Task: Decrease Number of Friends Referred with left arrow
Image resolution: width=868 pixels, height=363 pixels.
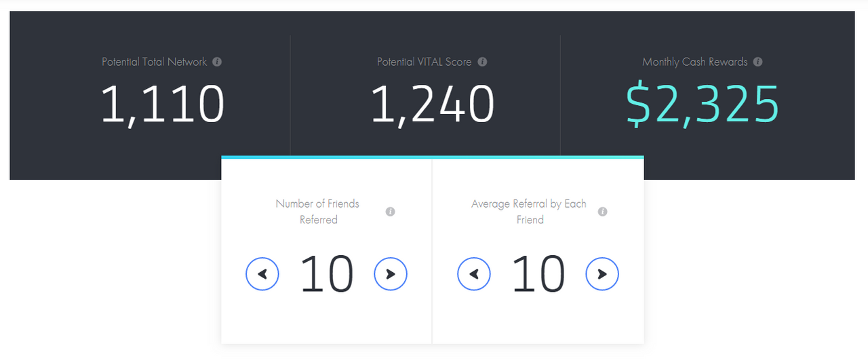Action: pyautogui.click(x=262, y=274)
